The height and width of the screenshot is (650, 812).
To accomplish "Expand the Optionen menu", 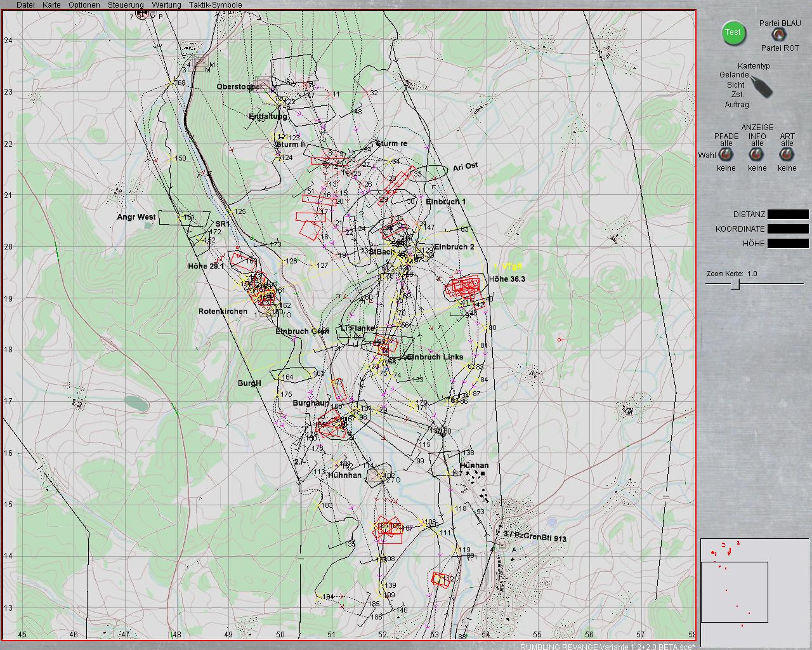I will pyautogui.click(x=84, y=5).
